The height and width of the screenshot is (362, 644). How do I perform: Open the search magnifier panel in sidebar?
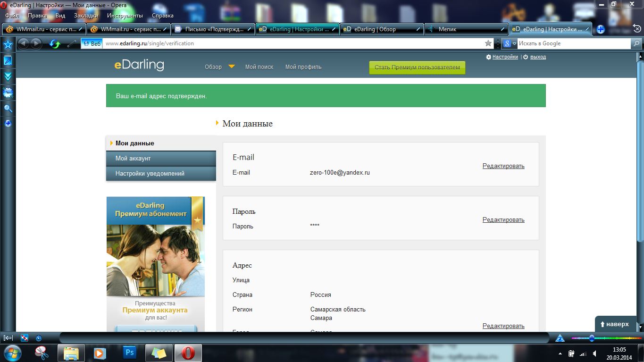click(8, 109)
